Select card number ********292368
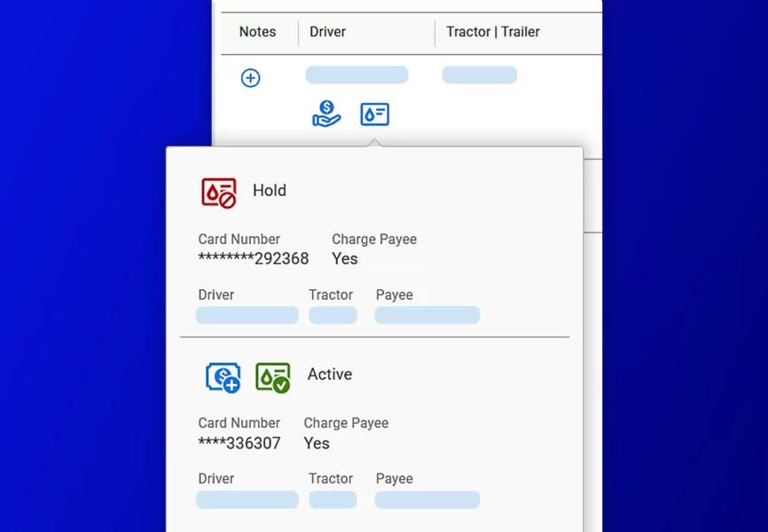This screenshot has width=768, height=532. [x=254, y=259]
